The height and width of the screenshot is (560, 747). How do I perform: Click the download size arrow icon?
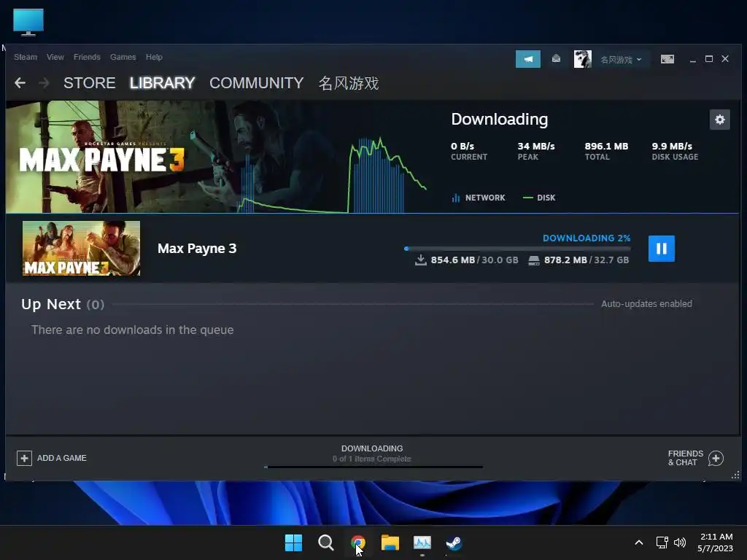click(421, 260)
